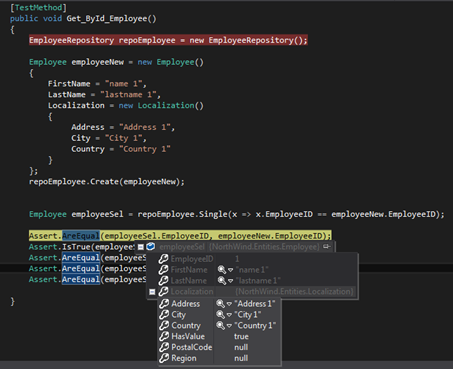This screenshot has height=369, width=453.
Task: Expand the visualizer dropdown arrow for Address
Action: (x=229, y=304)
